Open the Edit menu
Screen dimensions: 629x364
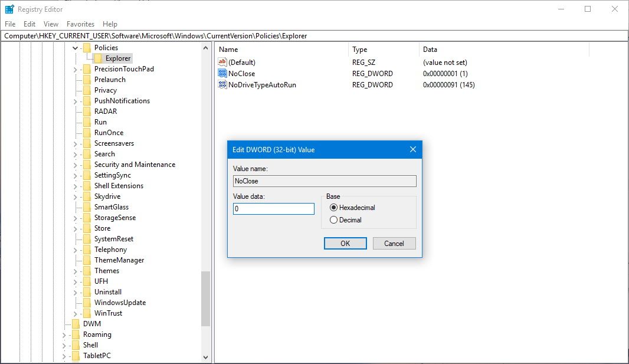(x=29, y=24)
